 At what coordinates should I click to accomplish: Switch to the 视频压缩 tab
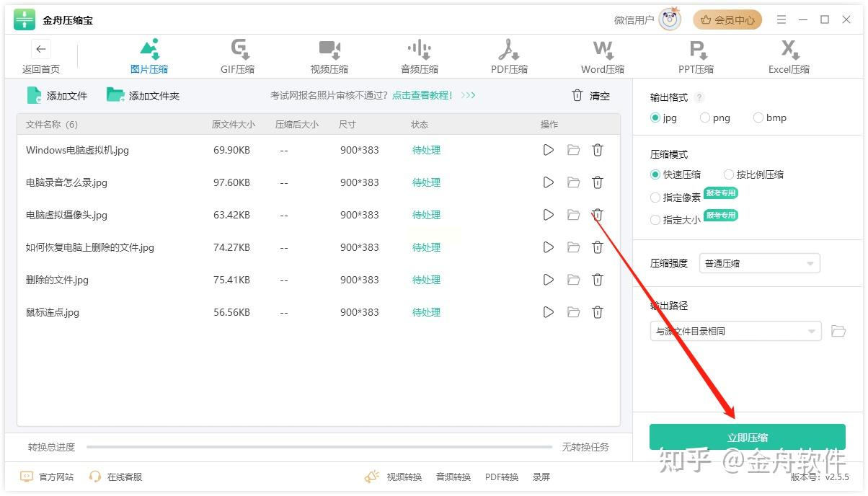pyautogui.click(x=329, y=57)
